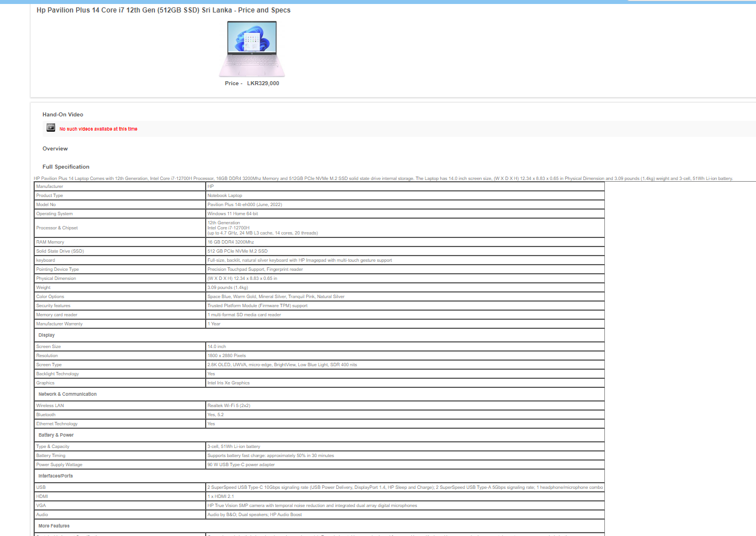756x536 pixels.
Task: Click the 'Processor & Chipset' label
Action: pos(57,228)
